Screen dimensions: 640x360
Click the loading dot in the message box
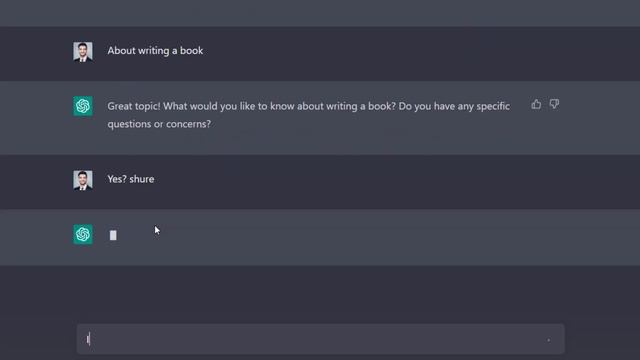[x=549, y=340]
